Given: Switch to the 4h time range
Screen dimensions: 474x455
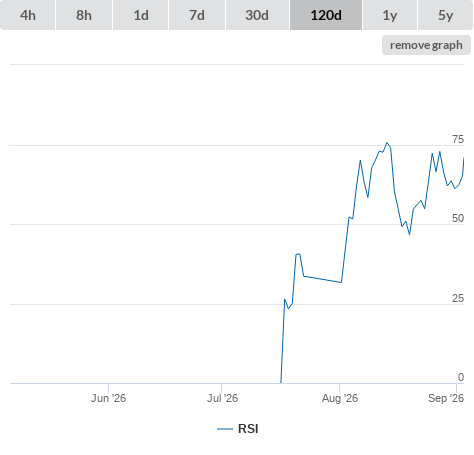Looking at the screenshot, I should coord(28,15).
